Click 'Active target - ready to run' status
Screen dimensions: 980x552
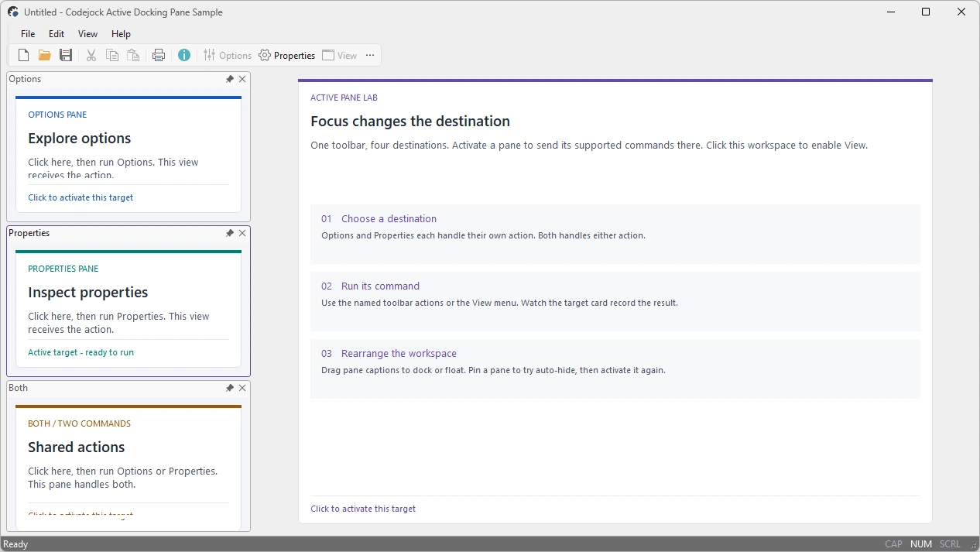(x=81, y=352)
